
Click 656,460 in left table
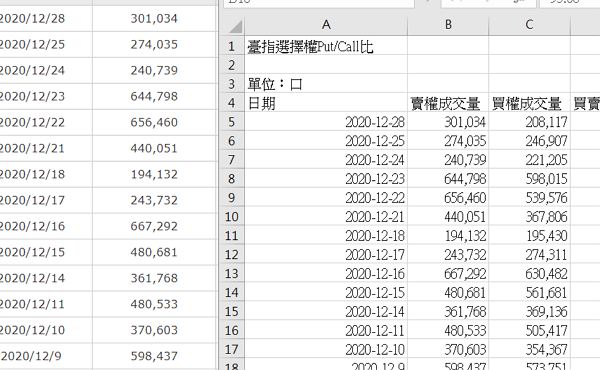click(x=154, y=122)
